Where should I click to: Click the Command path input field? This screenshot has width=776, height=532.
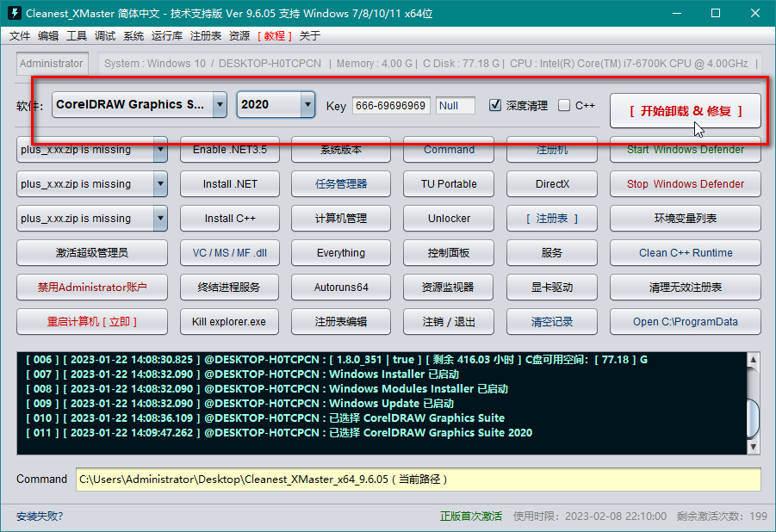pyautogui.click(x=419, y=479)
